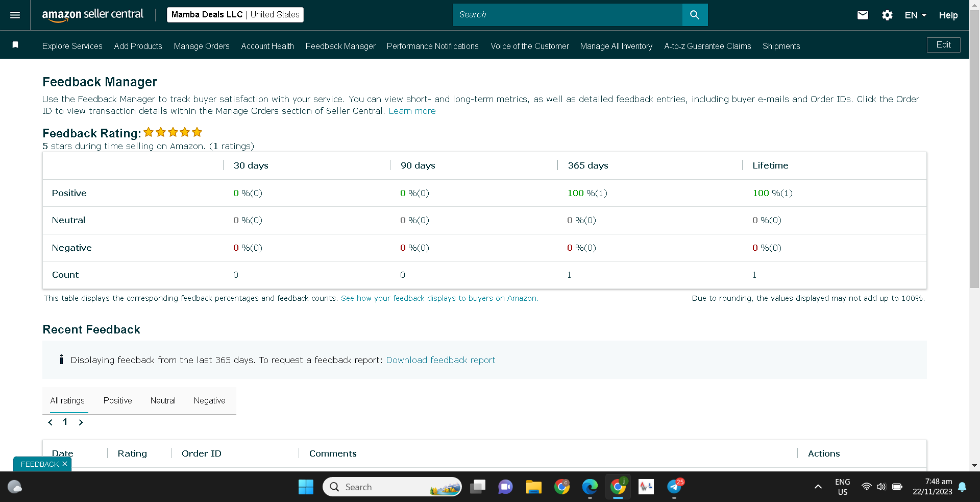This screenshot has height=502, width=980.
Task: Click the Rating column header
Action: (x=132, y=453)
